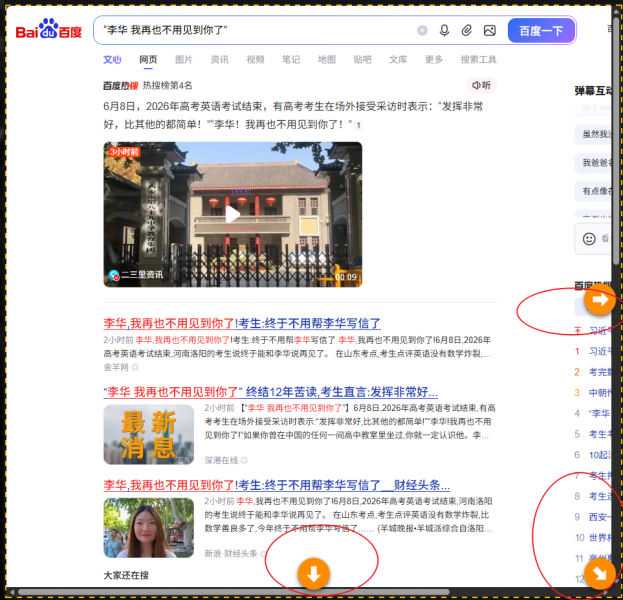The image size is (623, 600).
Task: Click the 二三里资讯 source avatar on the video
Action: (114, 275)
